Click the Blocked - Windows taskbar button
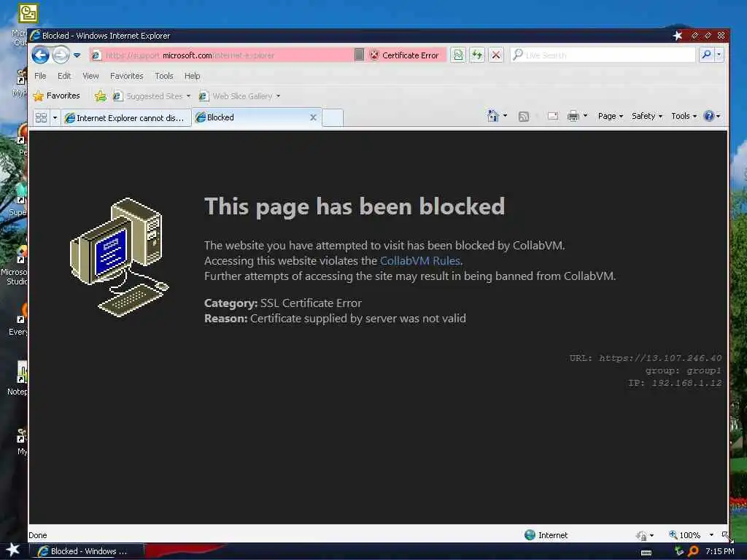Screen dimensions: 747x560 point(87,551)
